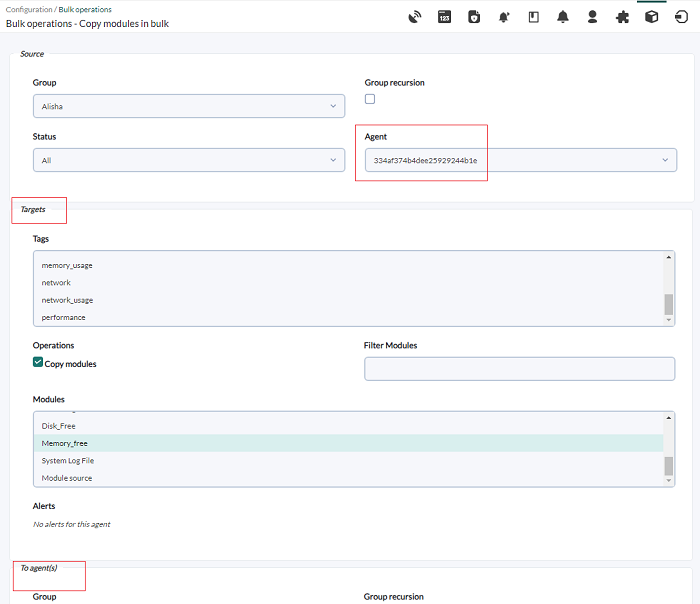Uncheck the Copy modules checkbox
This screenshot has height=604, width=700.
(x=38, y=362)
